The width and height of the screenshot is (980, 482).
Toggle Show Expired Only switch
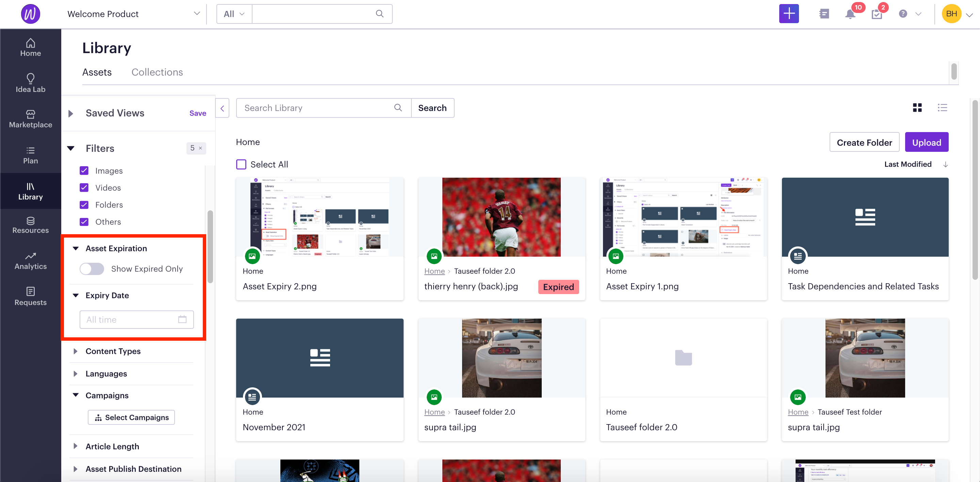coord(92,269)
